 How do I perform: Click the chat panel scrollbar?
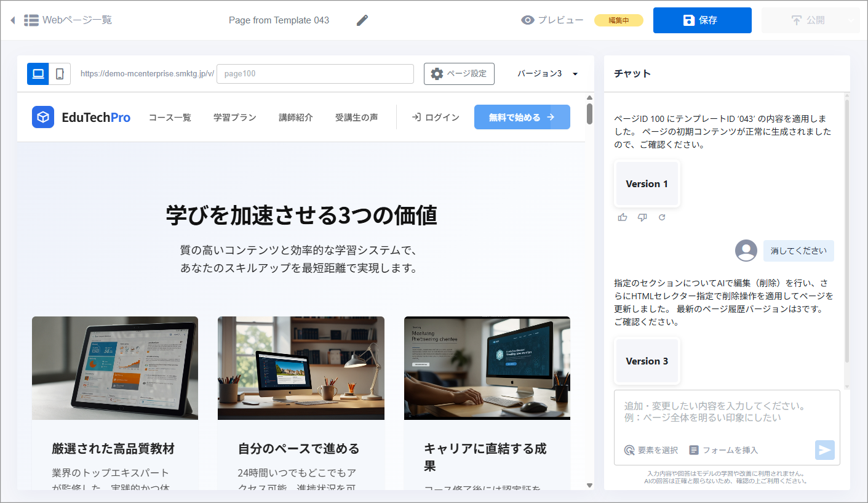click(846, 231)
